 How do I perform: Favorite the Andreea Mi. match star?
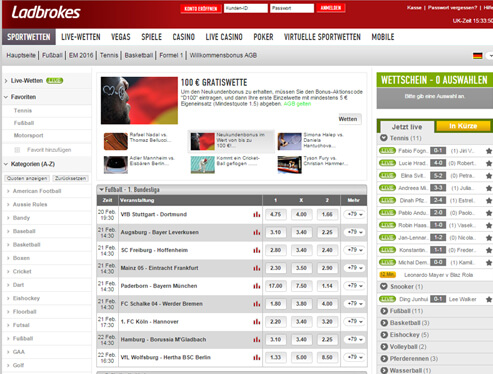[x=489, y=188]
